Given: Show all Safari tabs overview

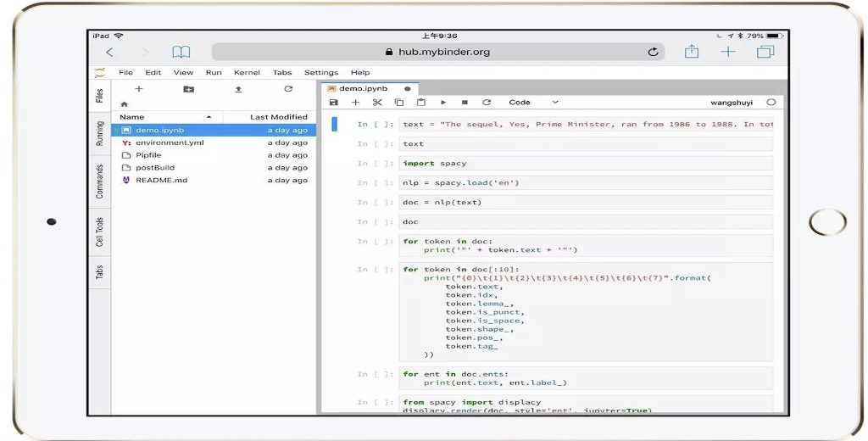Looking at the screenshot, I should coord(765,52).
